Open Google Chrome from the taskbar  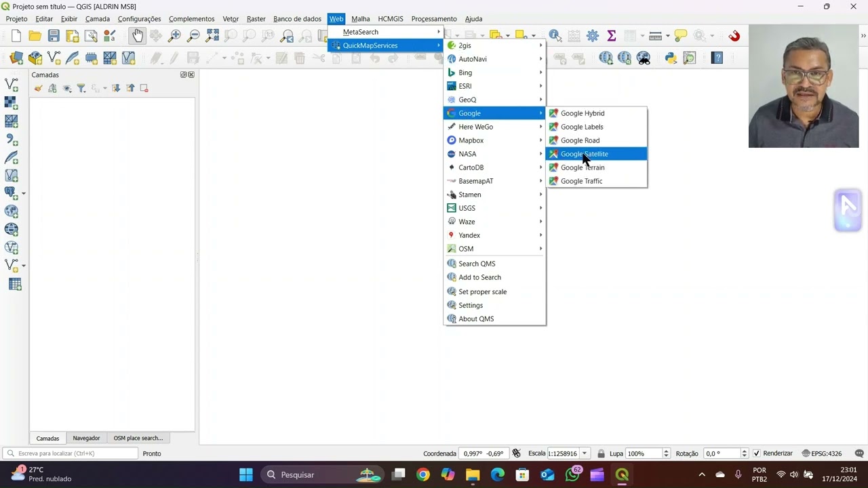pos(423,474)
